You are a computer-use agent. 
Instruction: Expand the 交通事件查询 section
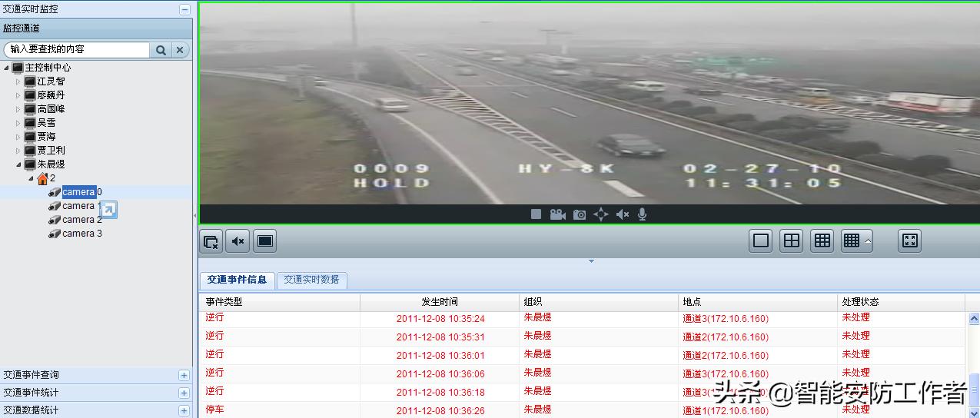pyautogui.click(x=184, y=375)
